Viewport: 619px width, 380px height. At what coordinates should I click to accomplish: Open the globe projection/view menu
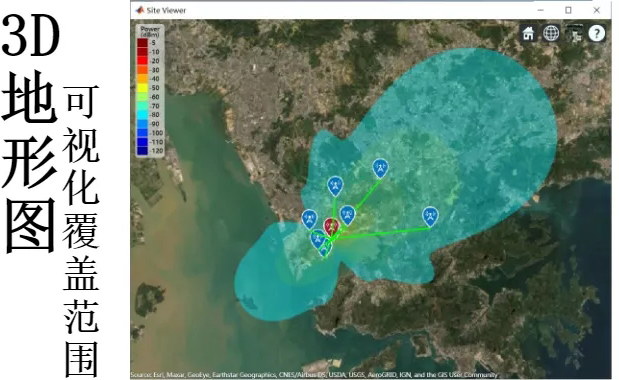click(x=551, y=33)
